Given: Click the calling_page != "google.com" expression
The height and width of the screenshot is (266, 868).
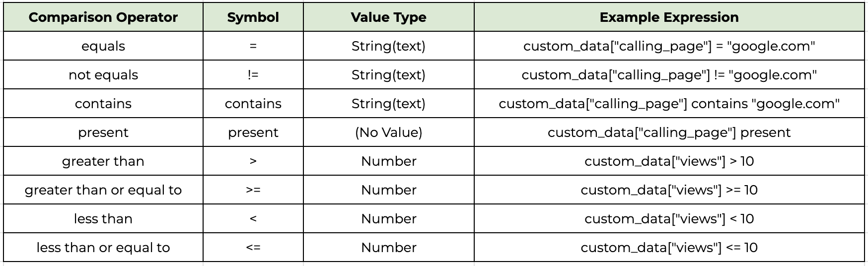Looking at the screenshot, I should coord(669,75).
